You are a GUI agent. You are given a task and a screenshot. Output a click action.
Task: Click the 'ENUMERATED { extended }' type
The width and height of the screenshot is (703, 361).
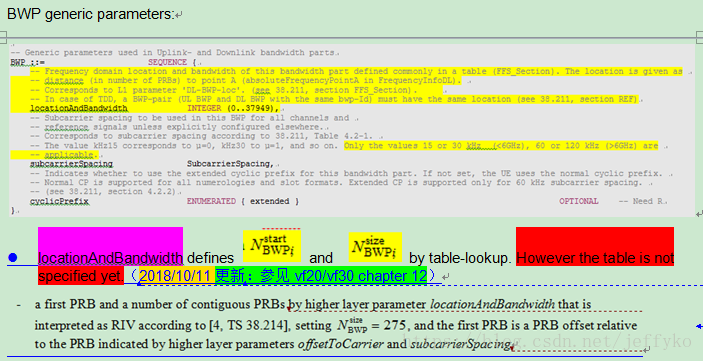[x=243, y=201]
